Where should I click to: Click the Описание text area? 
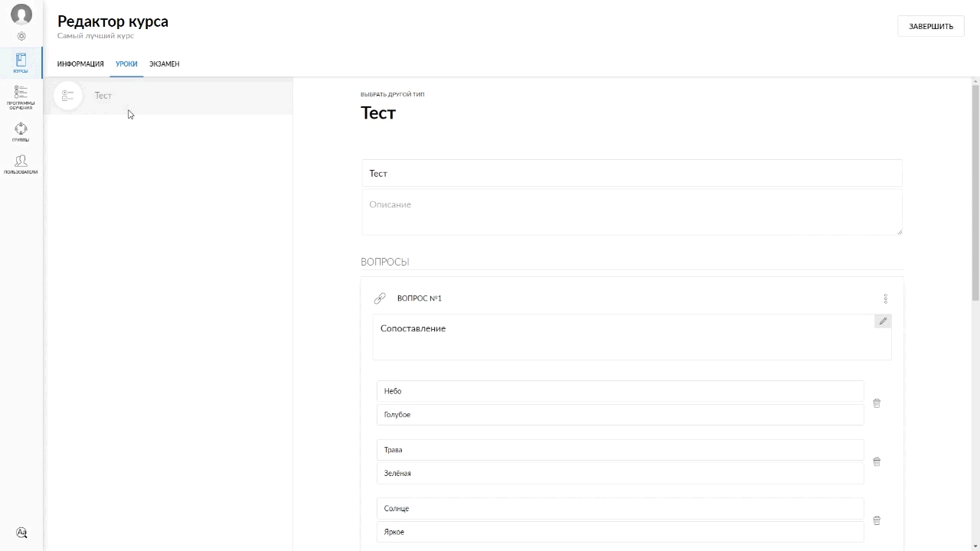[632, 212]
